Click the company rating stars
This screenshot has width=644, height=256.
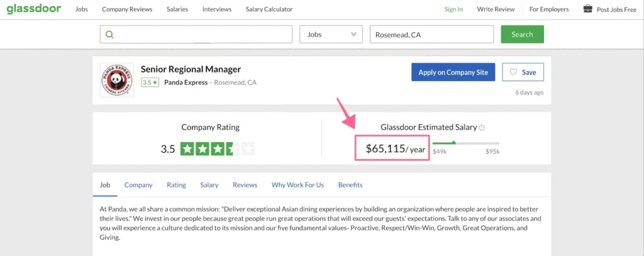217,149
